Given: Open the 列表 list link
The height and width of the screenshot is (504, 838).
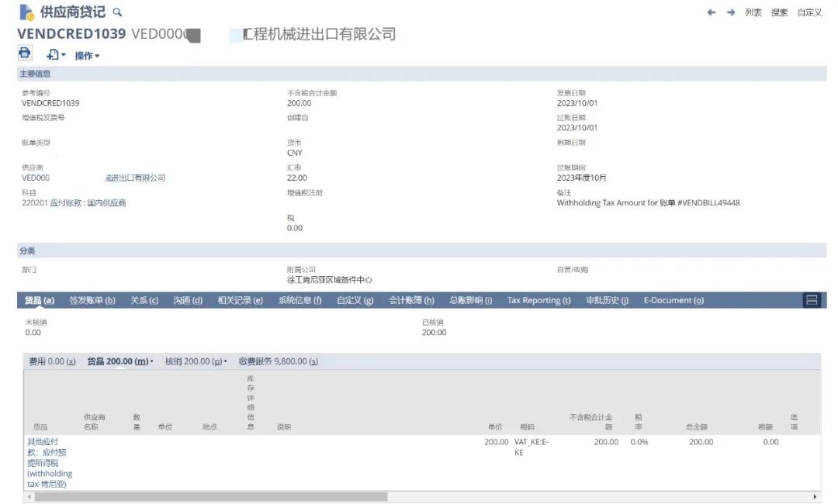Looking at the screenshot, I should [753, 12].
